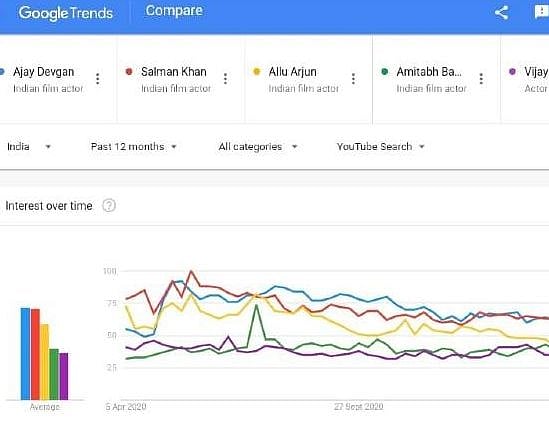The width and height of the screenshot is (549, 446).
Task: Expand the All categories dropdown
Action: click(258, 147)
